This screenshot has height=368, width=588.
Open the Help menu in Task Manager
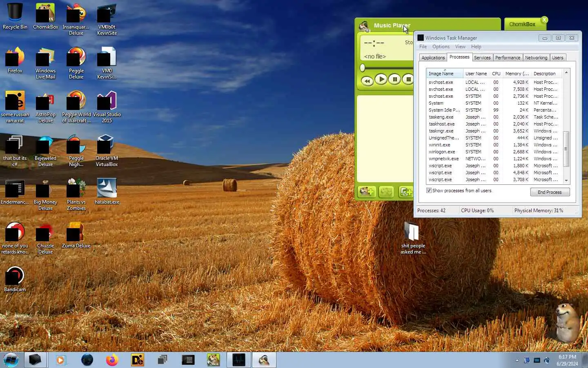coord(476,47)
